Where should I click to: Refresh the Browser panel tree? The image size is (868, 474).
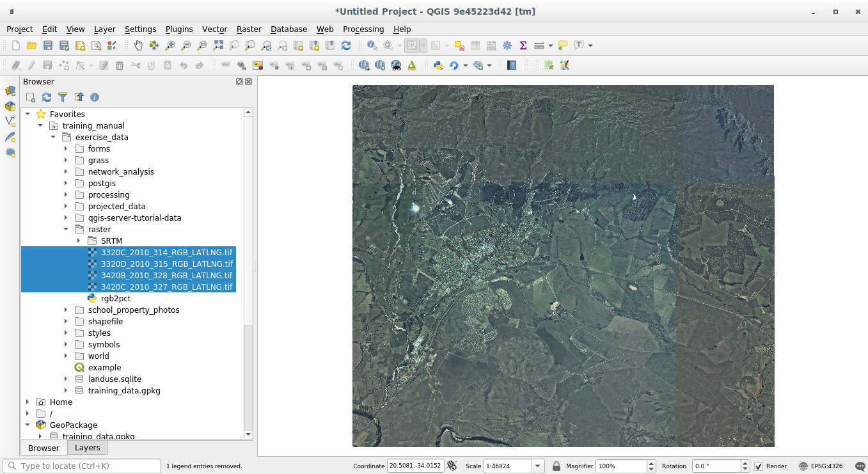pyautogui.click(x=47, y=97)
